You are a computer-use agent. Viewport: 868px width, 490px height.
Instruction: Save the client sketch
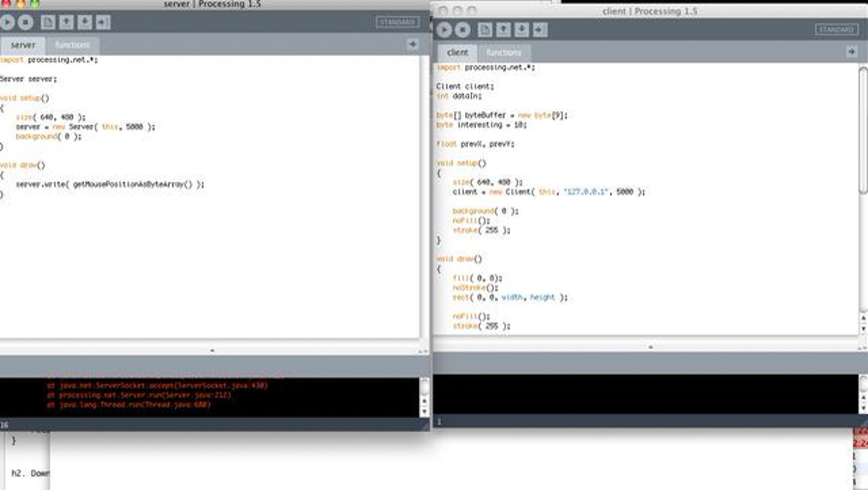pyautogui.click(x=522, y=30)
